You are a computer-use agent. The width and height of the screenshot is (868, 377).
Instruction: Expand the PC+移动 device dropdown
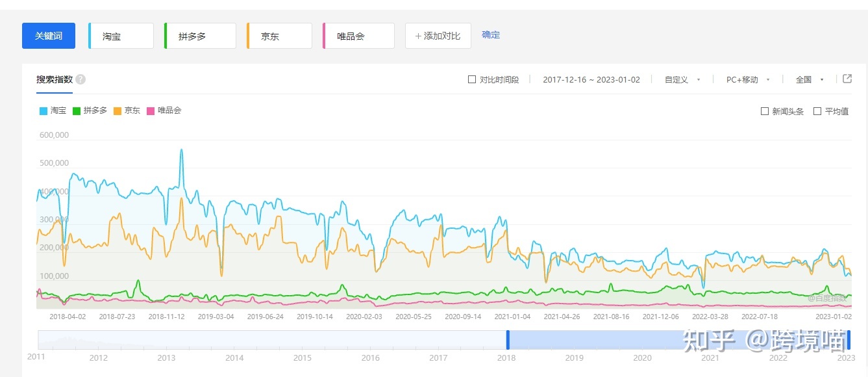click(x=748, y=79)
